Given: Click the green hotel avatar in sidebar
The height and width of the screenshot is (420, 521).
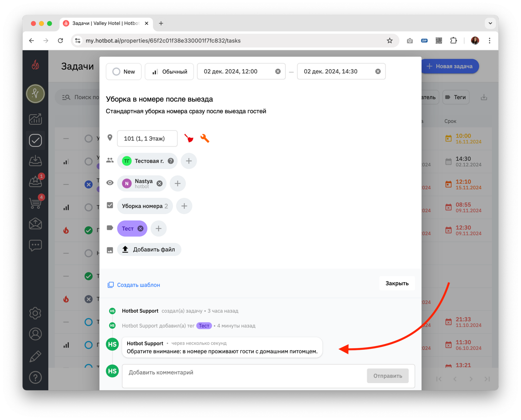Looking at the screenshot, I should (x=35, y=94).
